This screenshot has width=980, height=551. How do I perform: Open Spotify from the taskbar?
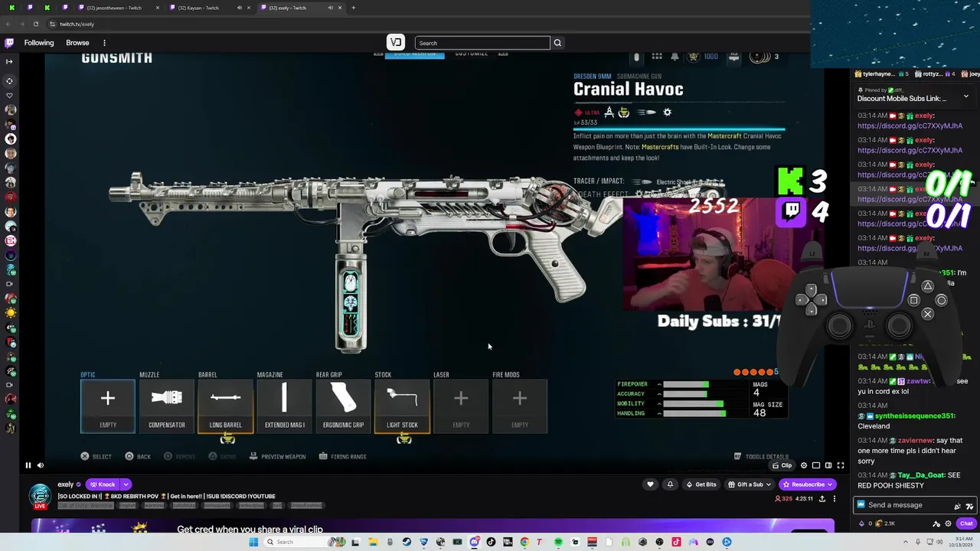(x=558, y=542)
